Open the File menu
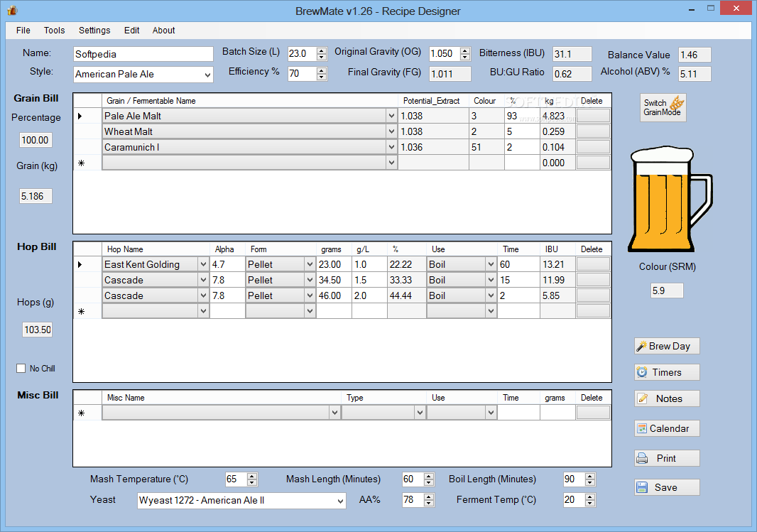757x532 pixels. coord(23,31)
